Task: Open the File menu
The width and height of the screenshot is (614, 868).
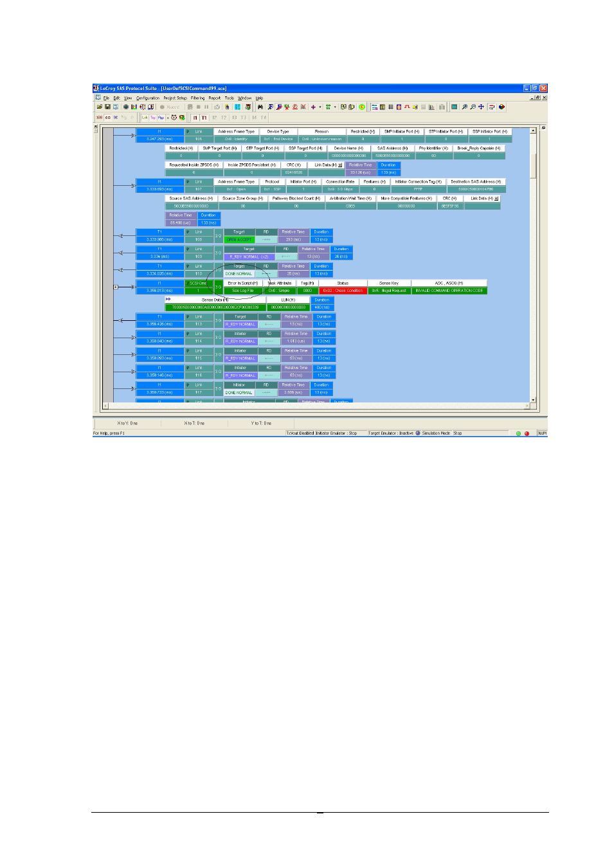Action: 105,98
